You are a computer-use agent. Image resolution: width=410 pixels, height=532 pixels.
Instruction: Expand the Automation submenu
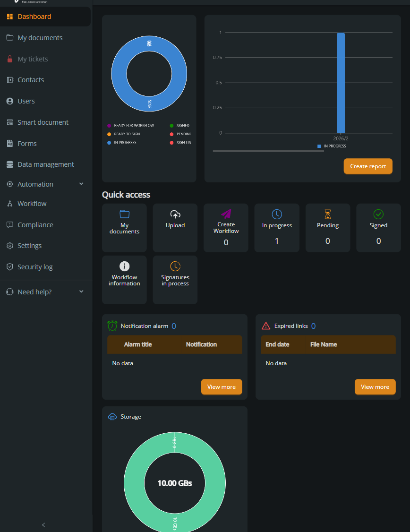[x=81, y=184]
